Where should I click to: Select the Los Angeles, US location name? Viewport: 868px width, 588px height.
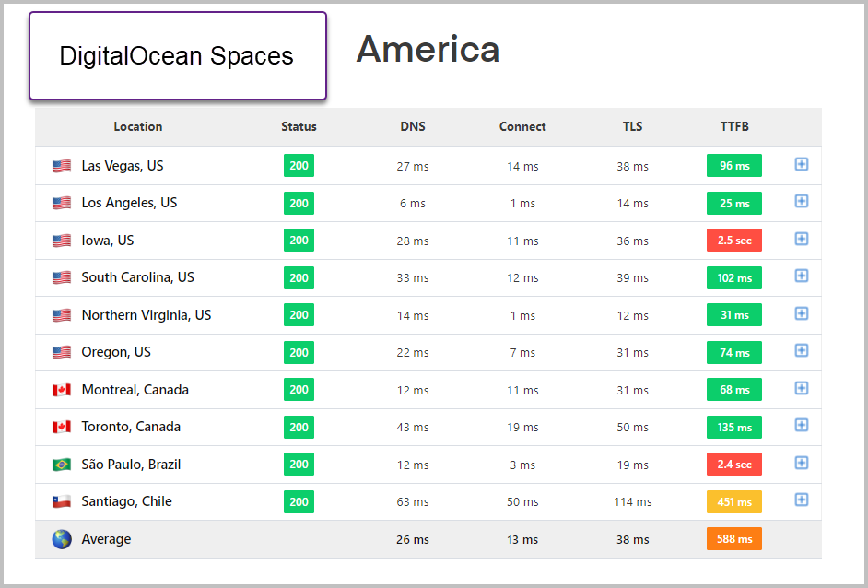point(130,203)
